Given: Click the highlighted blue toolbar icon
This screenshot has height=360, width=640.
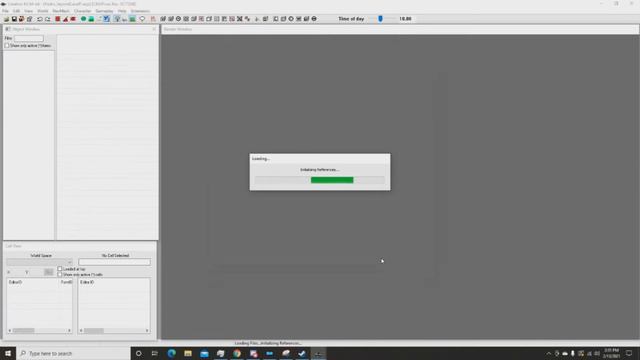Looking at the screenshot, I should tap(107, 19).
